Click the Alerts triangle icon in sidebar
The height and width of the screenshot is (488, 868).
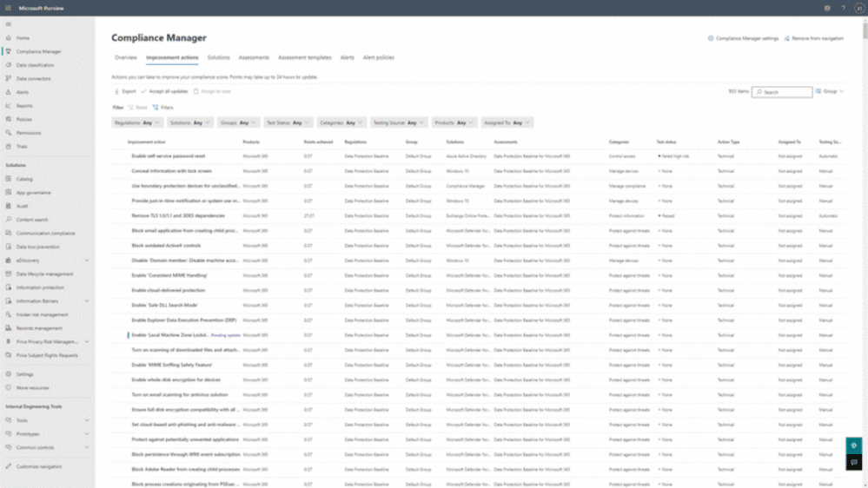[x=9, y=92]
